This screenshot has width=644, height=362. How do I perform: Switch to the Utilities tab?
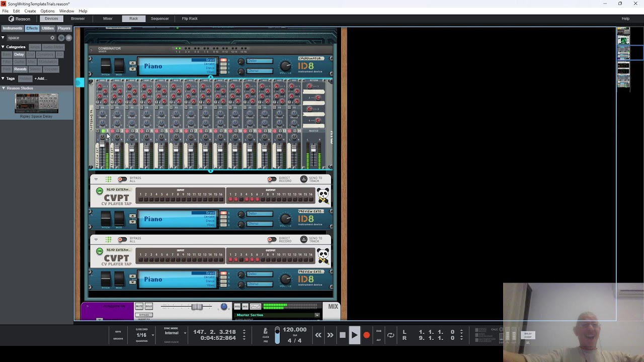click(48, 28)
